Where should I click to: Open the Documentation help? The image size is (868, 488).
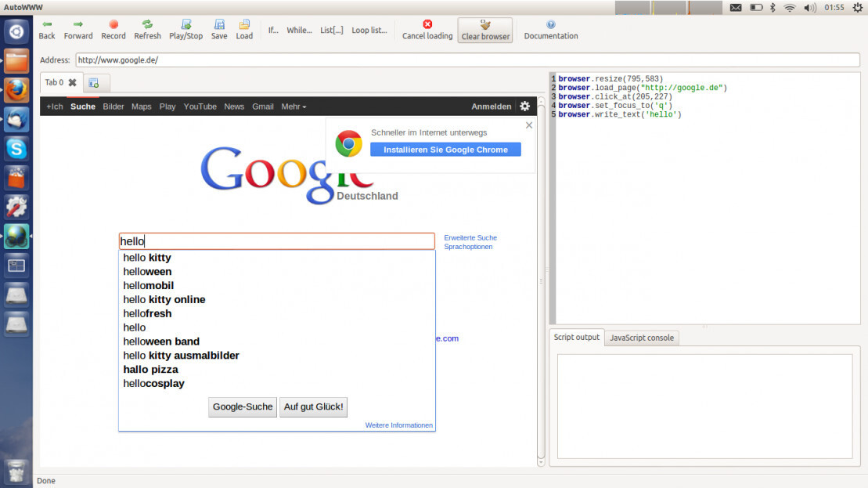[551, 30]
